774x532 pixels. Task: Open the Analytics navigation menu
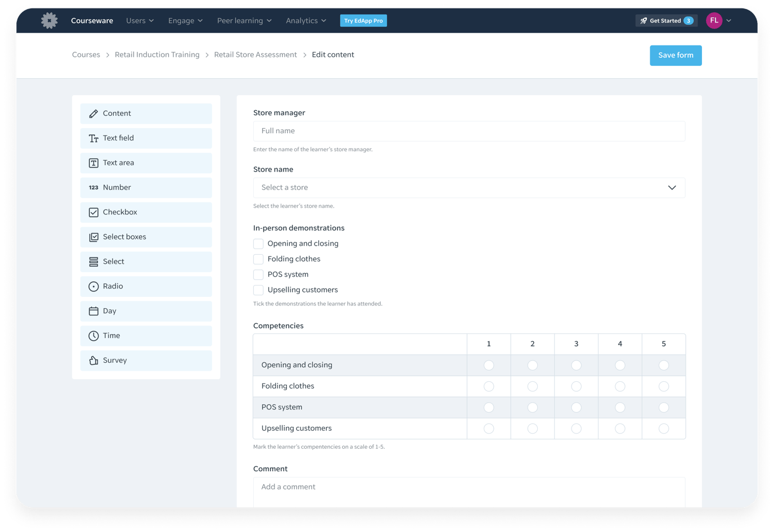click(x=305, y=21)
